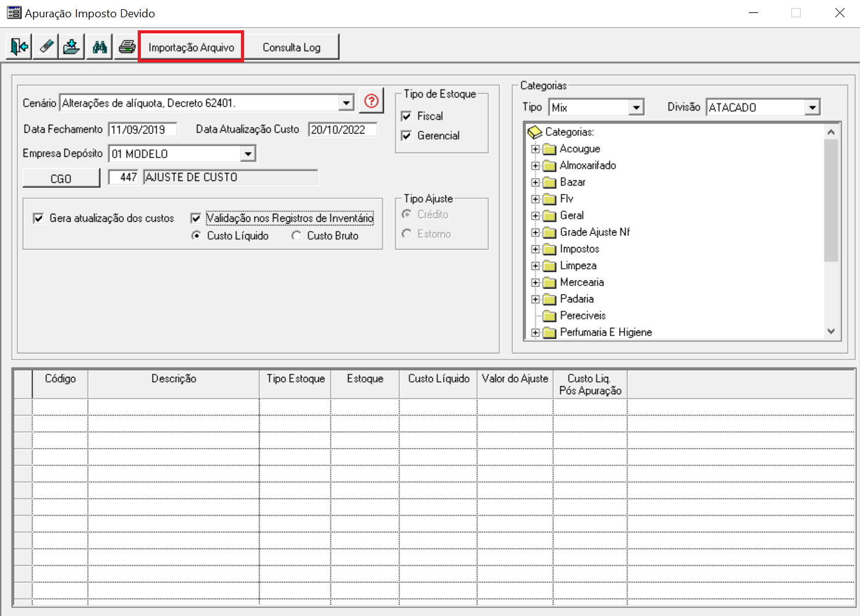Click categories scrollbar up arrow
Image resolution: width=860 pixels, height=616 pixels.
831,132
